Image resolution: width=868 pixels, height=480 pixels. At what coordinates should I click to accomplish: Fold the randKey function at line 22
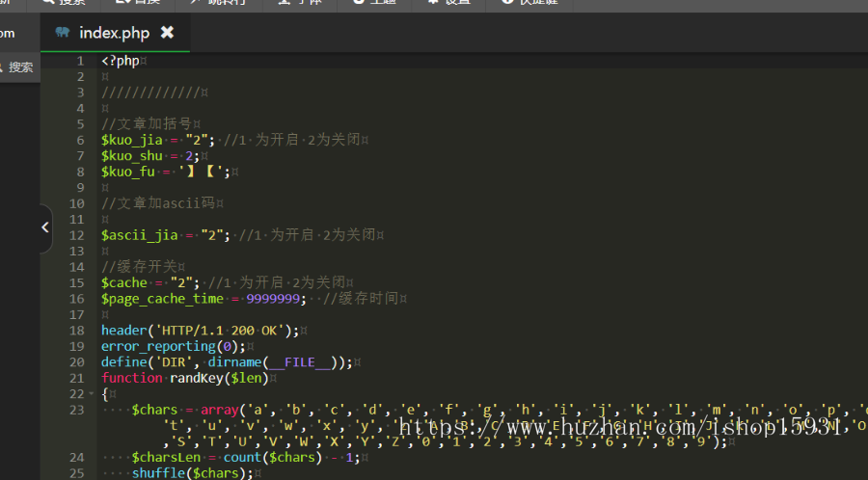point(91,394)
